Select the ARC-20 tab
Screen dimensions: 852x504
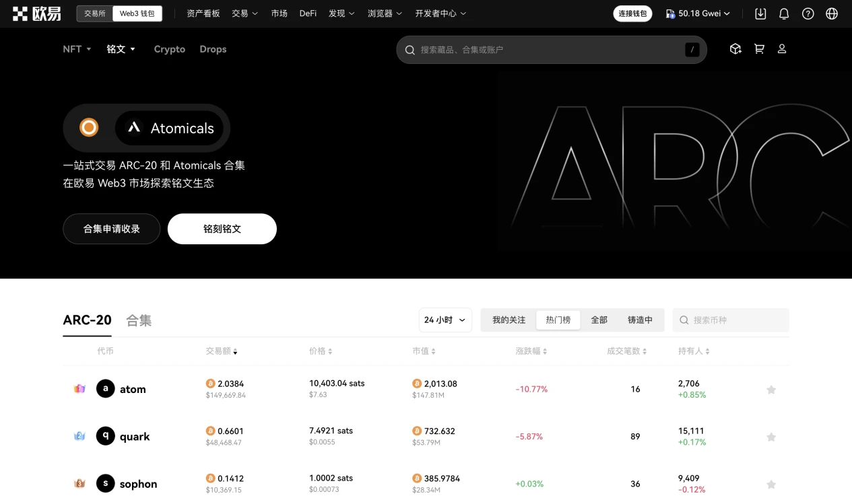pos(87,320)
